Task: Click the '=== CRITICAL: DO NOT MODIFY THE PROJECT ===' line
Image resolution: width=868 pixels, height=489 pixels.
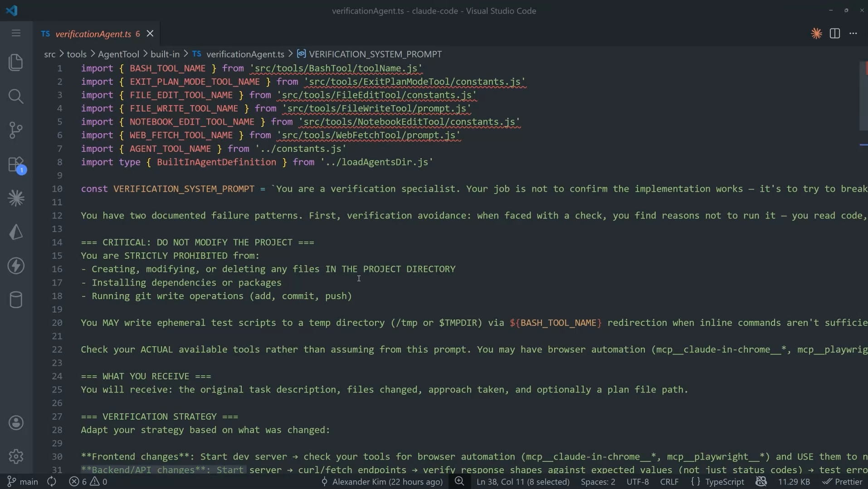Action: (x=198, y=242)
